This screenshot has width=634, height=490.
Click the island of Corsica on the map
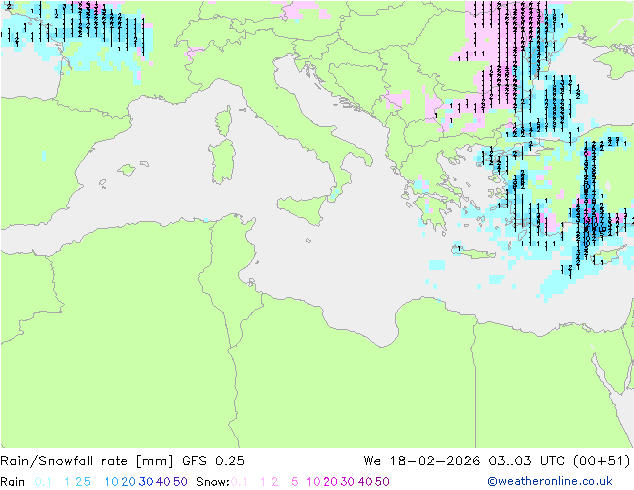tap(224, 121)
